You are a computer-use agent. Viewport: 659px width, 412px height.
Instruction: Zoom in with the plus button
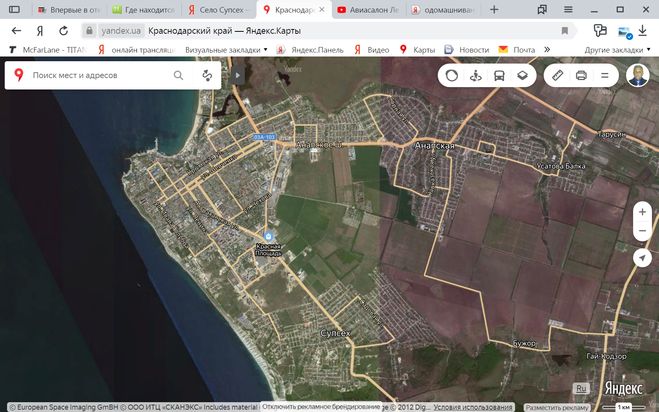pos(642,212)
